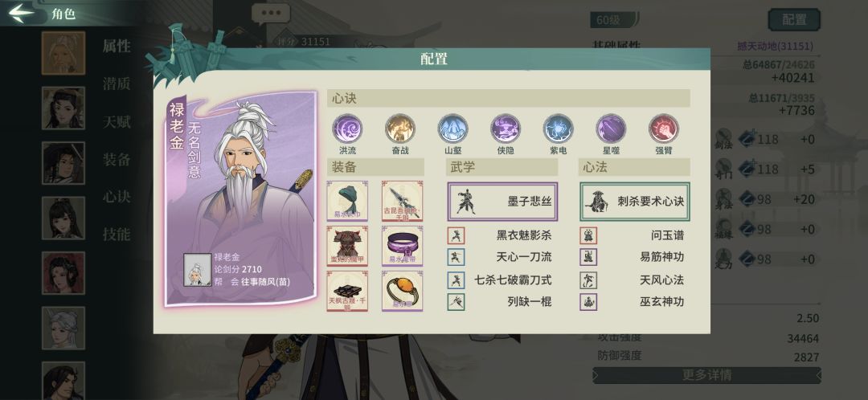Inspect the orange gem ring equipment
Image resolution: width=868 pixels, height=400 pixels.
tap(403, 291)
